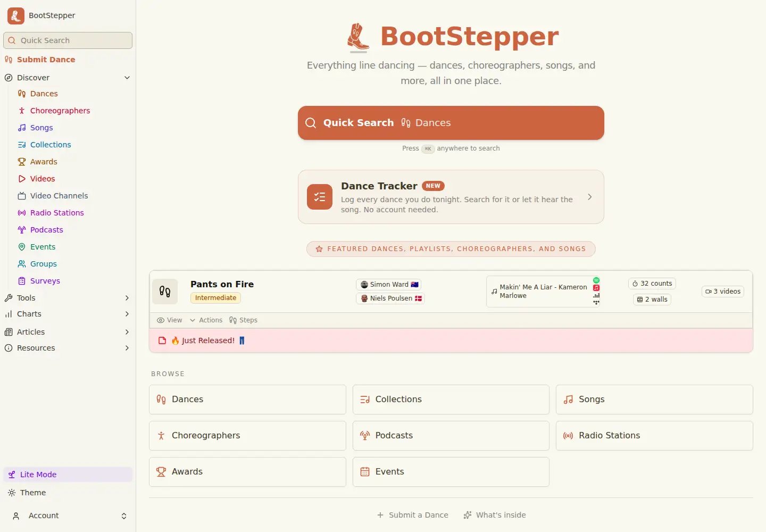
Task: Open the Collections browse tile
Action: [x=451, y=400]
